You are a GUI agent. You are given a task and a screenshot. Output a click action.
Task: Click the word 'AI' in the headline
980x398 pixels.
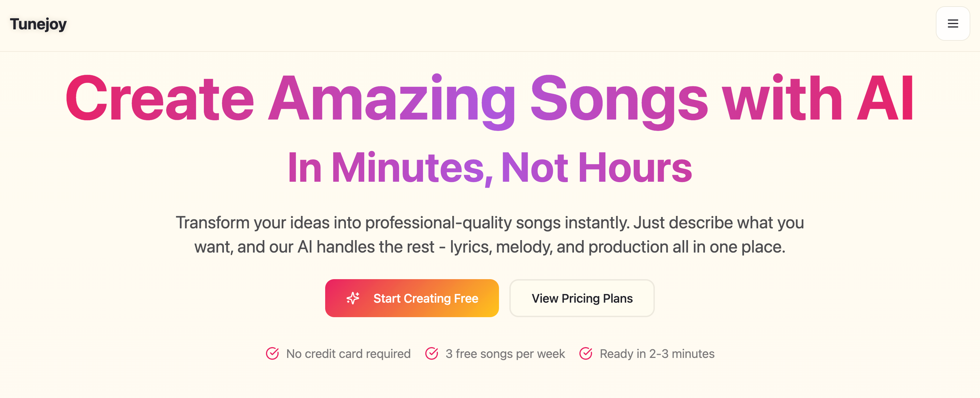[885, 99]
